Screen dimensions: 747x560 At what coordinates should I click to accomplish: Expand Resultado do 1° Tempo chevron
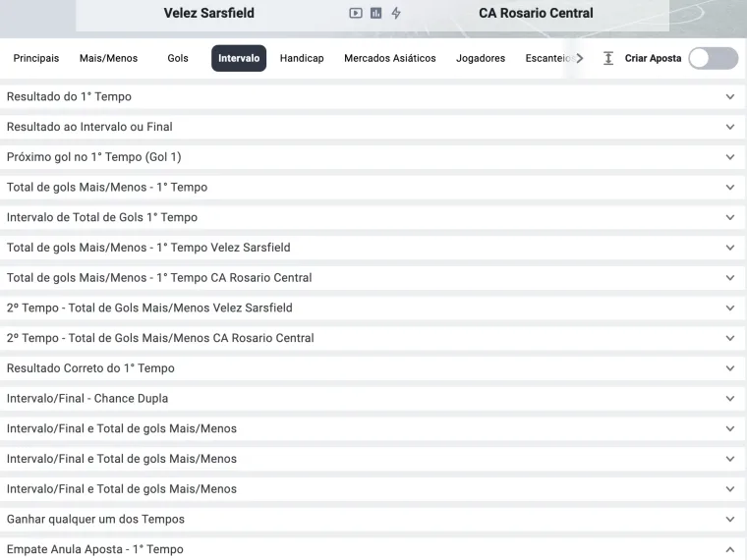click(x=730, y=96)
